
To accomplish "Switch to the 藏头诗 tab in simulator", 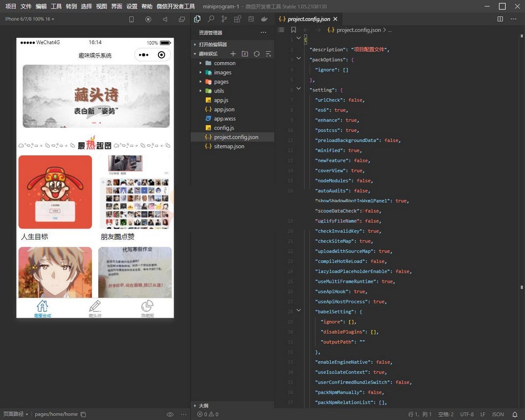I will tap(95, 308).
